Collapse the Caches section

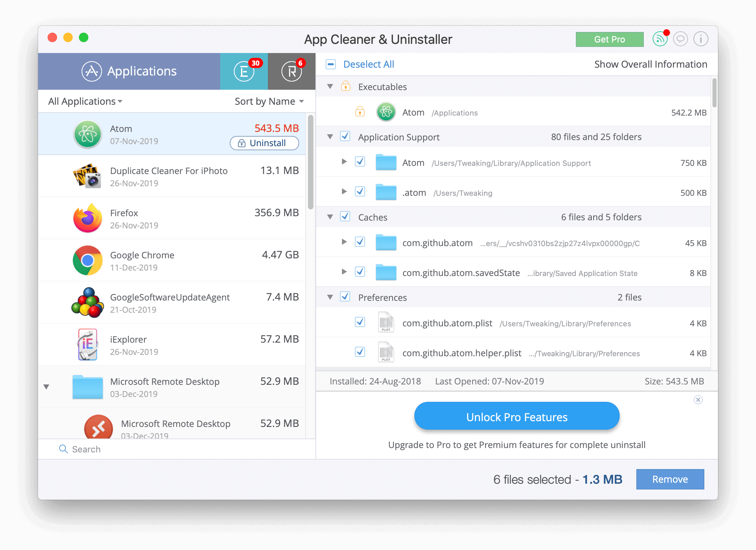click(330, 217)
